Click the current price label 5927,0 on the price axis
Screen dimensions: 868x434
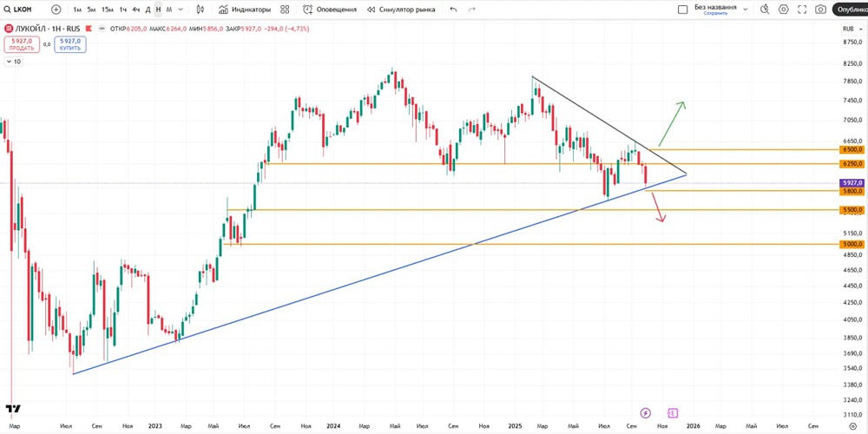851,182
